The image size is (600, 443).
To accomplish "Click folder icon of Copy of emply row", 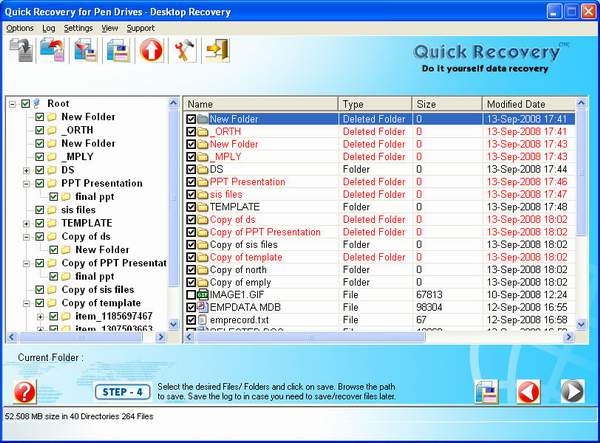I will click(x=203, y=282).
